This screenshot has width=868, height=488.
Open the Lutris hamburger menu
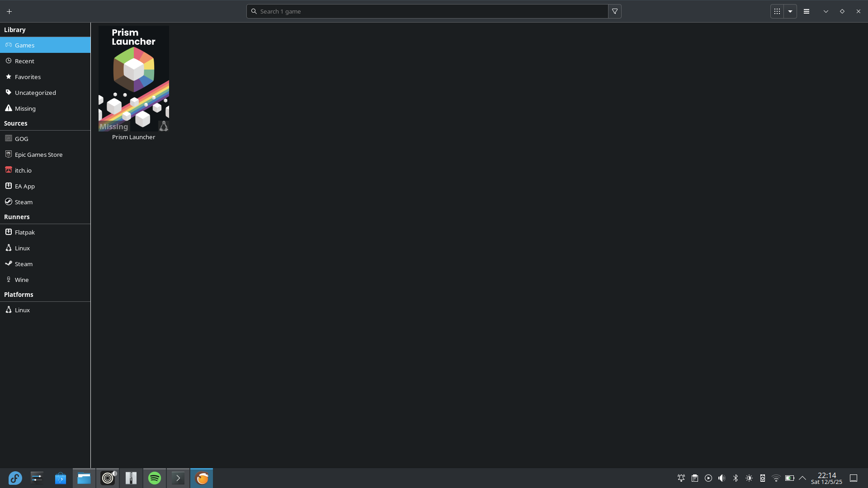click(807, 11)
